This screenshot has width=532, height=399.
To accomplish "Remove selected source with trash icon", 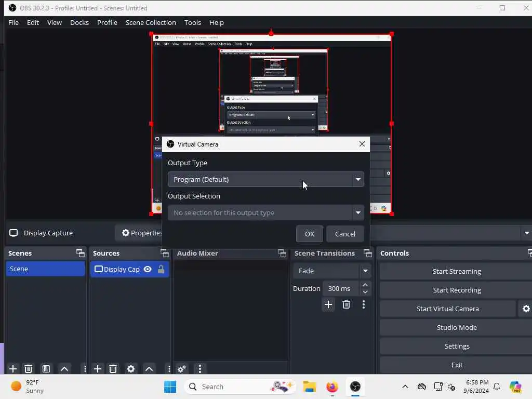I will coord(113,369).
